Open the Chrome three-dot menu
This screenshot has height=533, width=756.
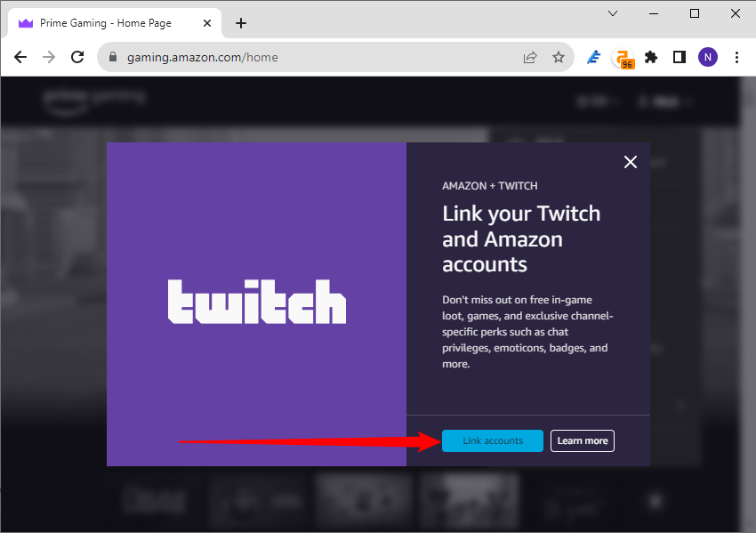pyautogui.click(x=736, y=56)
